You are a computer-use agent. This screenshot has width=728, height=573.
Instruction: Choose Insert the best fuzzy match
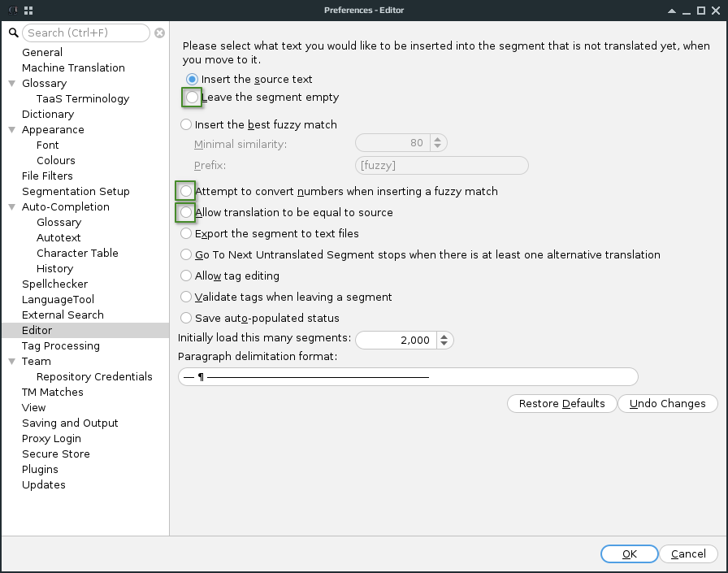coord(187,125)
